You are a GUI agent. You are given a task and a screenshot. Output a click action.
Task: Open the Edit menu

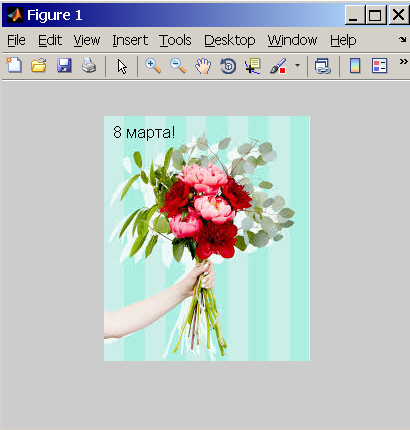click(x=50, y=40)
